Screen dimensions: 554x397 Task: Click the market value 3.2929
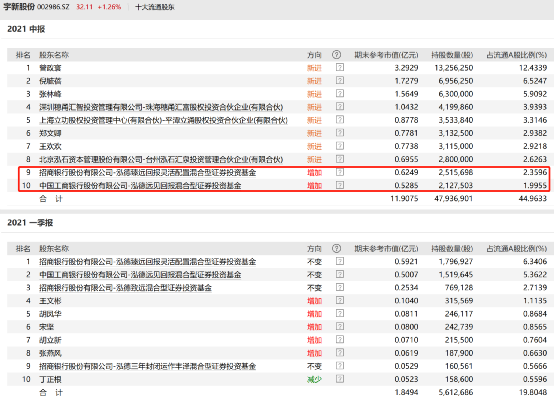[406, 68]
